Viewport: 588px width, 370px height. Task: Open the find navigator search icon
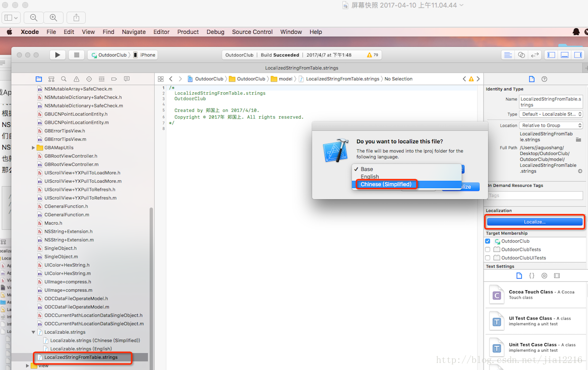(64, 79)
